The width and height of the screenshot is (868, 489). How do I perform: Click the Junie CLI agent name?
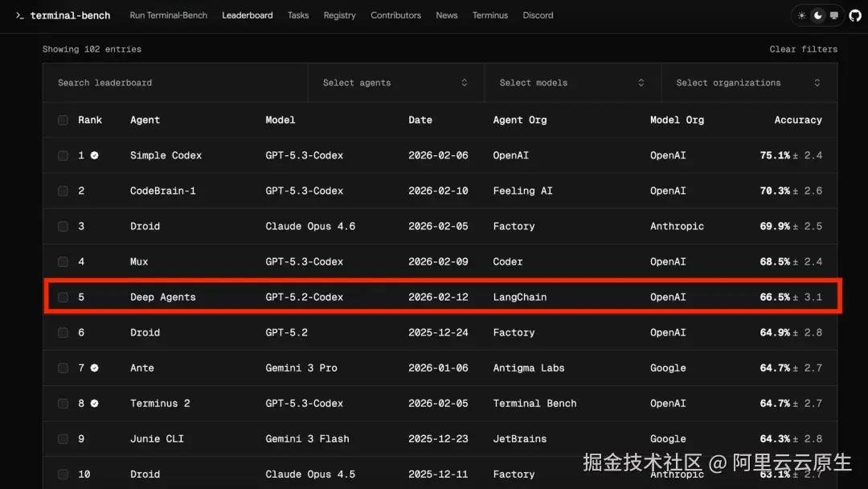157,439
